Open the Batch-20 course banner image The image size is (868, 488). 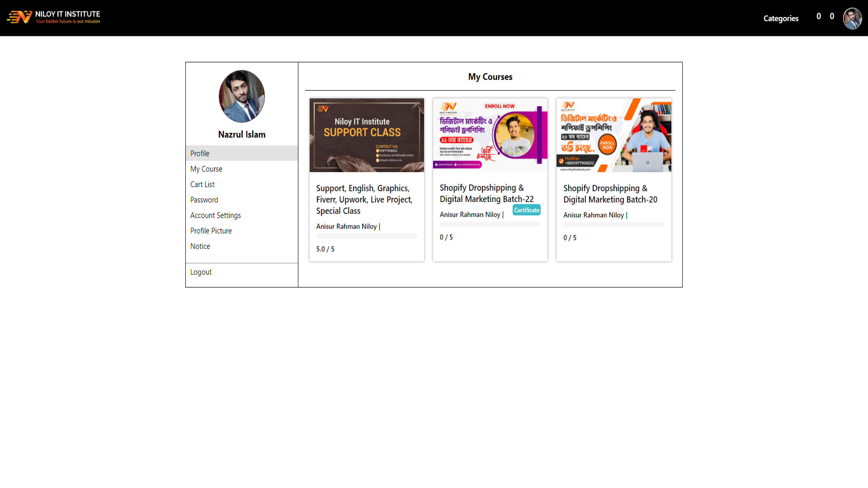click(613, 135)
